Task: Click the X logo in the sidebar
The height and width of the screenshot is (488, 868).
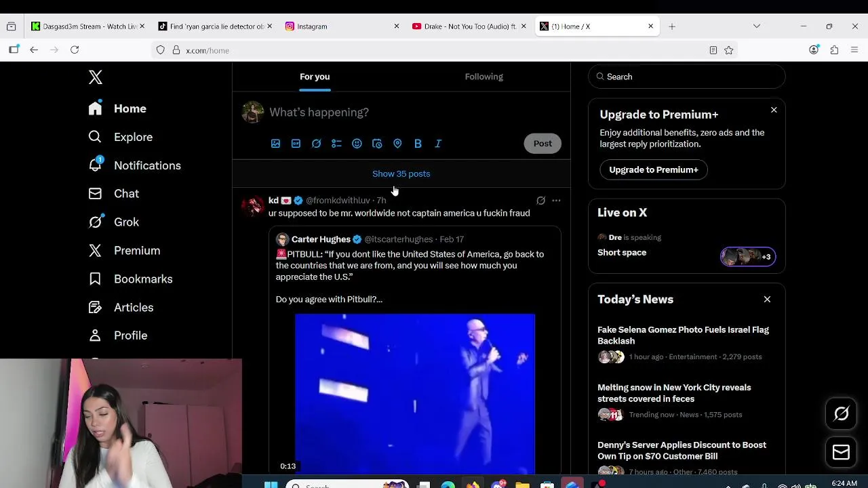Action: [96, 77]
